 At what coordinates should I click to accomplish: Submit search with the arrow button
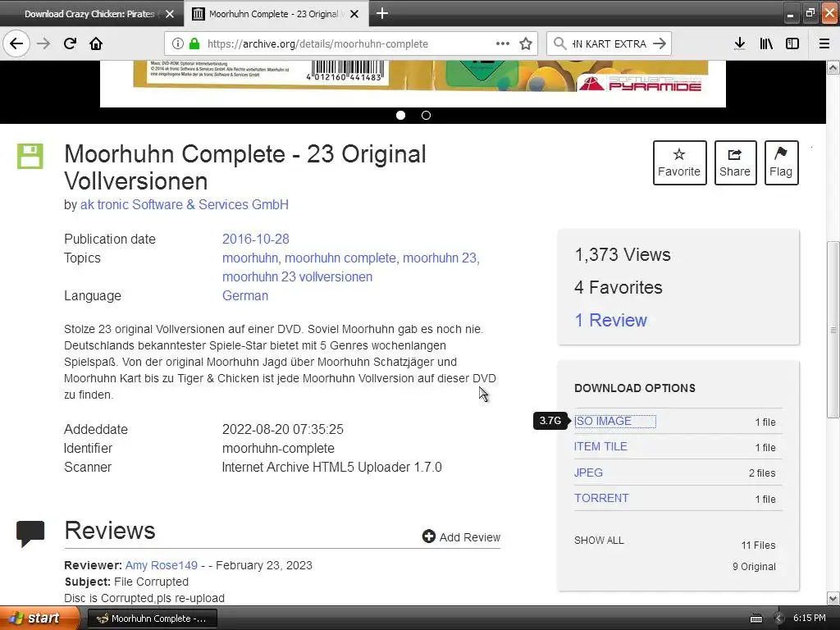pos(660,43)
